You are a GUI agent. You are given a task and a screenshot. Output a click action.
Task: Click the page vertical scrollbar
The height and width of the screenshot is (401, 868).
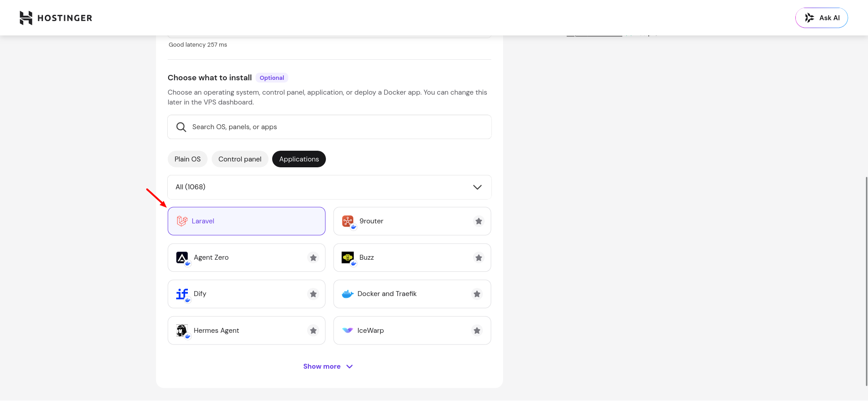(x=866, y=281)
